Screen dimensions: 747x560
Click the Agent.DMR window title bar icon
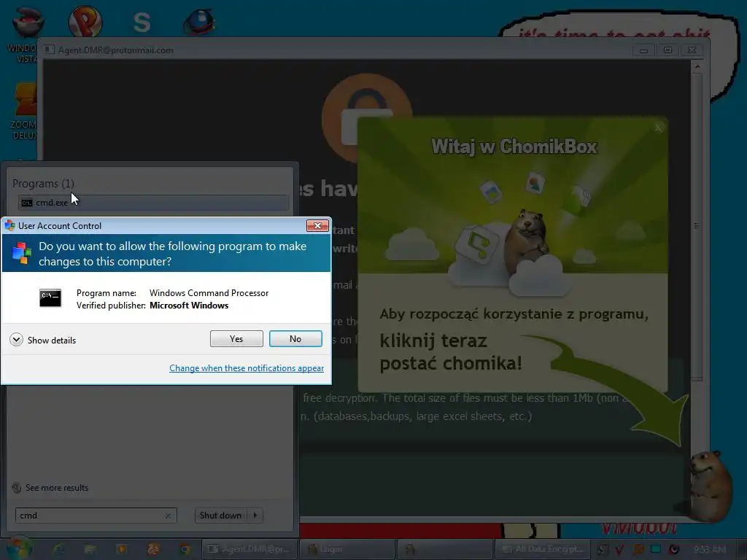coord(49,50)
